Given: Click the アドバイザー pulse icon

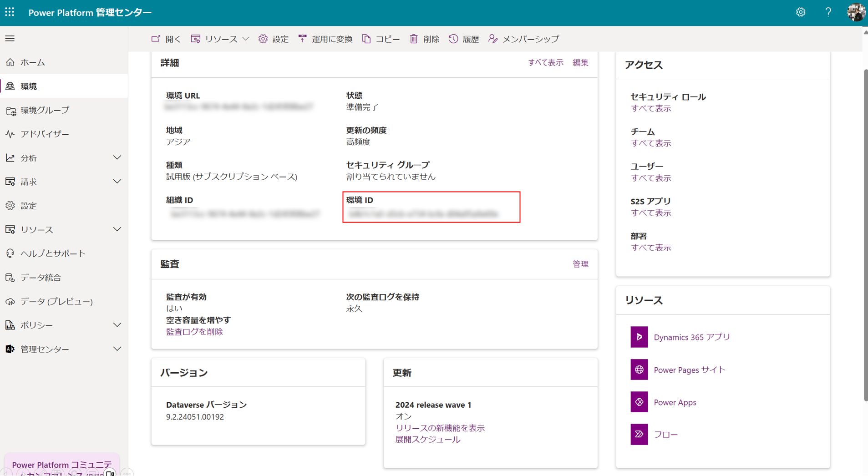Looking at the screenshot, I should coord(10,134).
